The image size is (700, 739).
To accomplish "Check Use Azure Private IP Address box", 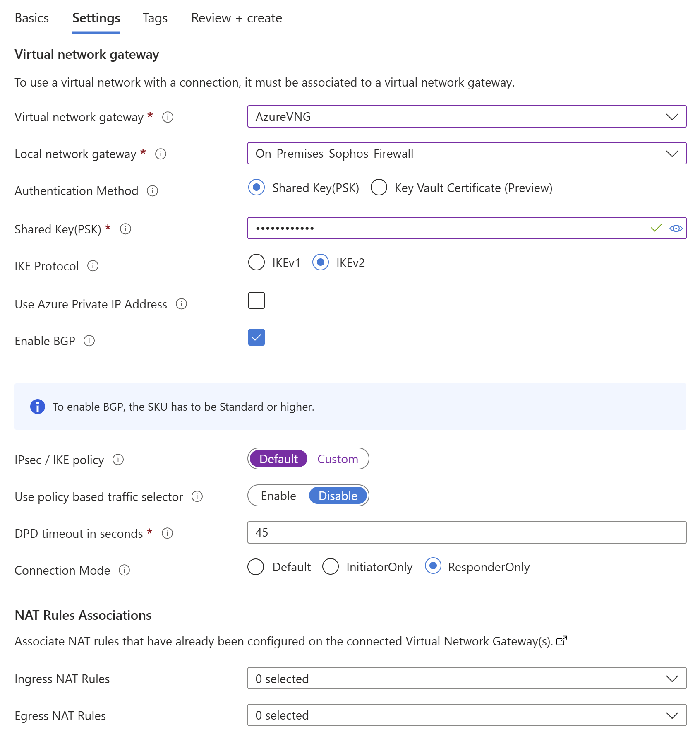I will pyautogui.click(x=257, y=301).
